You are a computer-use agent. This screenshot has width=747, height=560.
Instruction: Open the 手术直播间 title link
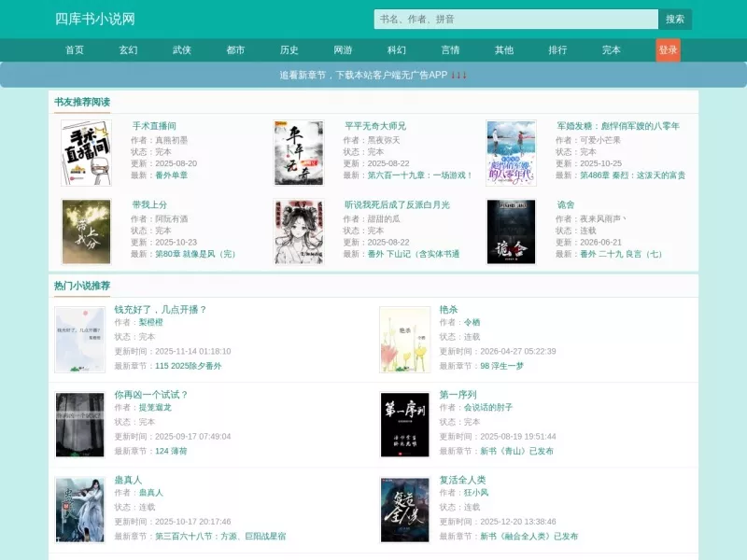coord(154,126)
